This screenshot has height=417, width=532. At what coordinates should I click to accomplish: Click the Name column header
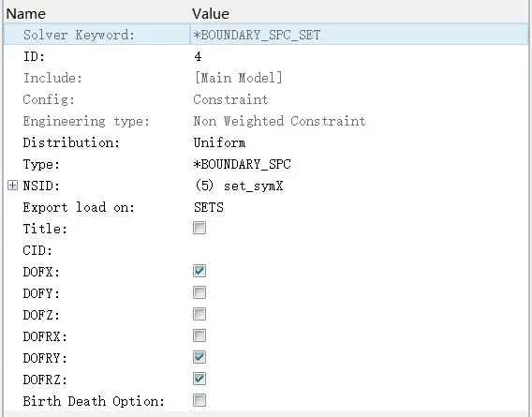pyautogui.click(x=26, y=14)
